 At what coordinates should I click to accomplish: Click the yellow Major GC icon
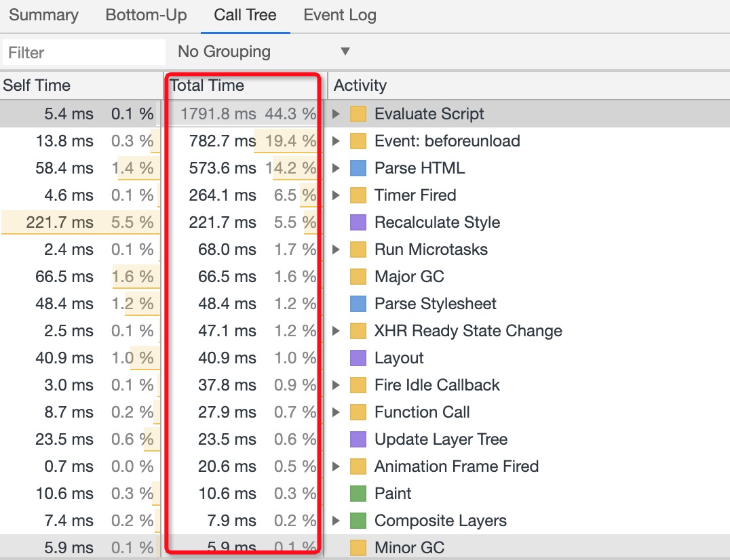click(358, 277)
